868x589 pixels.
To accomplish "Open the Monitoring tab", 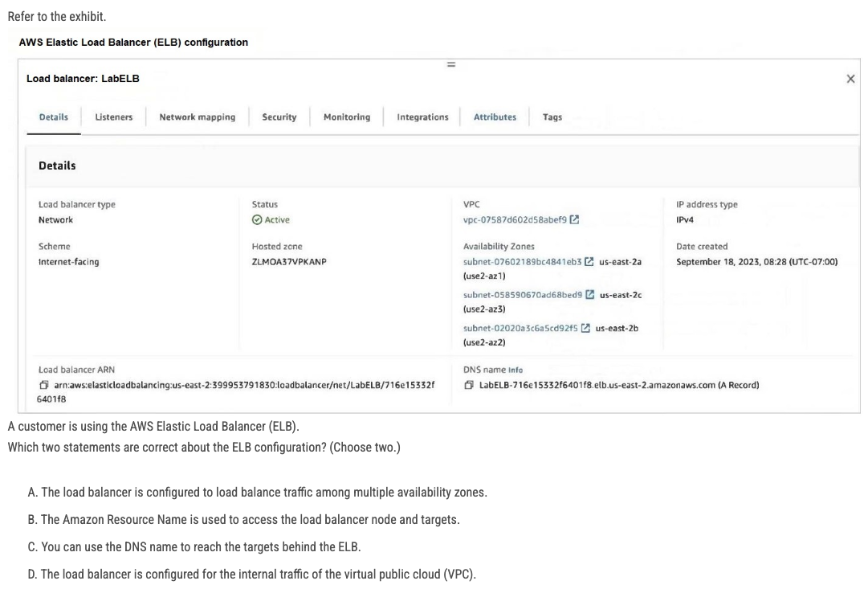I will 347,117.
